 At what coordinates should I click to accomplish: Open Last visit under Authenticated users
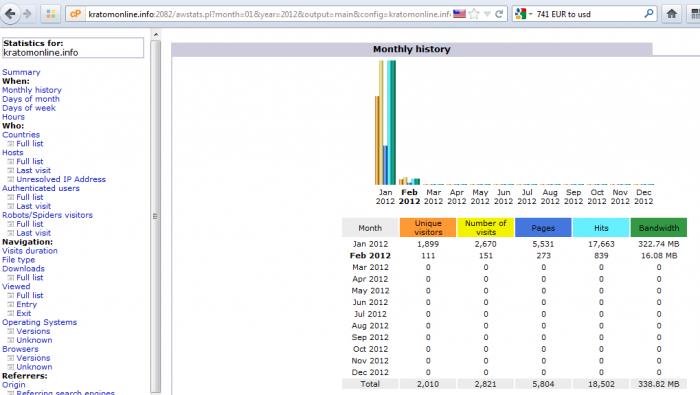click(33, 206)
